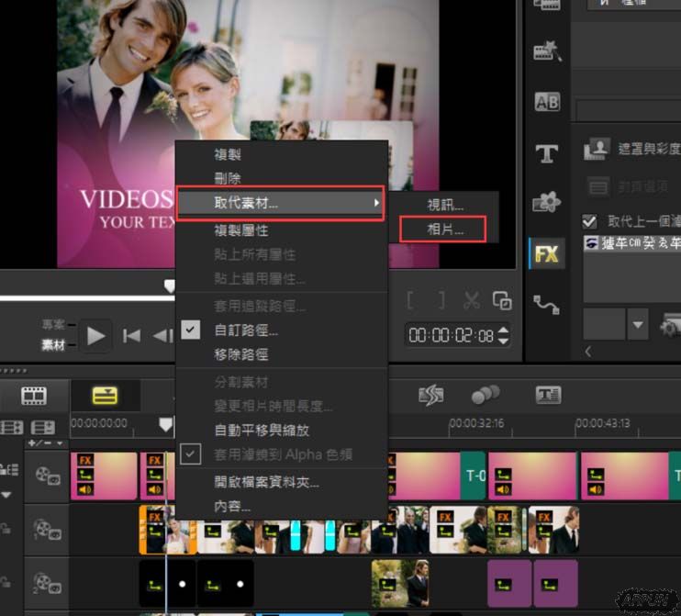
Task: Toggle the 取代上一個濾鏡 checkbox
Action: [590, 221]
